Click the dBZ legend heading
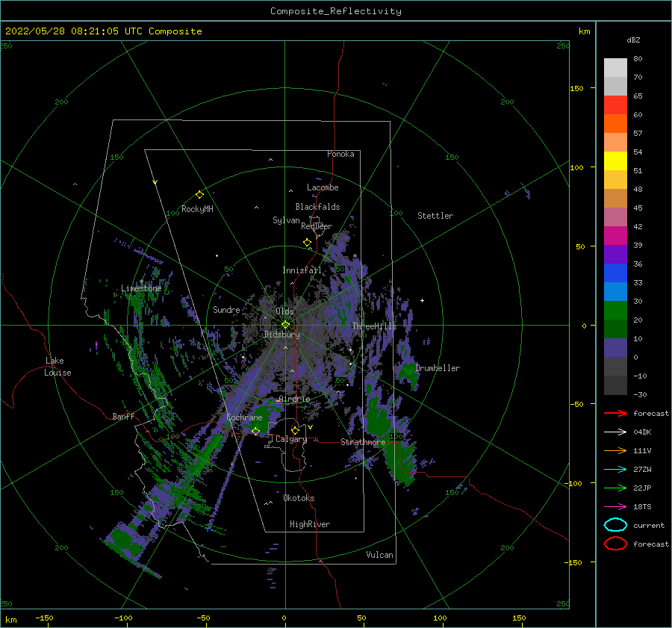This screenshot has height=628, width=672. [x=633, y=40]
